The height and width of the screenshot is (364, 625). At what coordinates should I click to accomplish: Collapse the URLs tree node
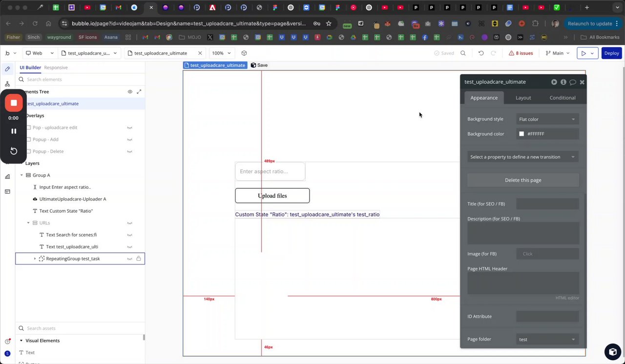[28, 223]
